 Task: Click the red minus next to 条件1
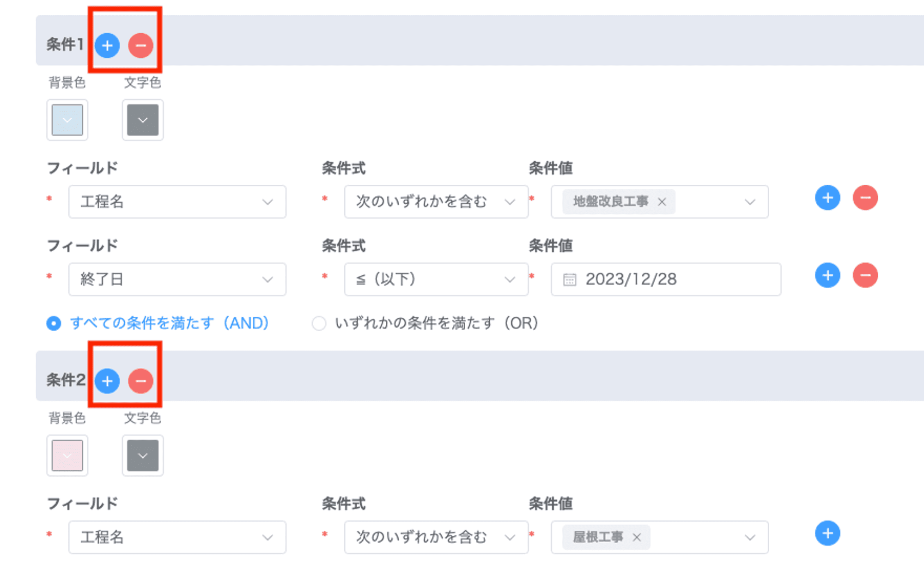point(141,45)
